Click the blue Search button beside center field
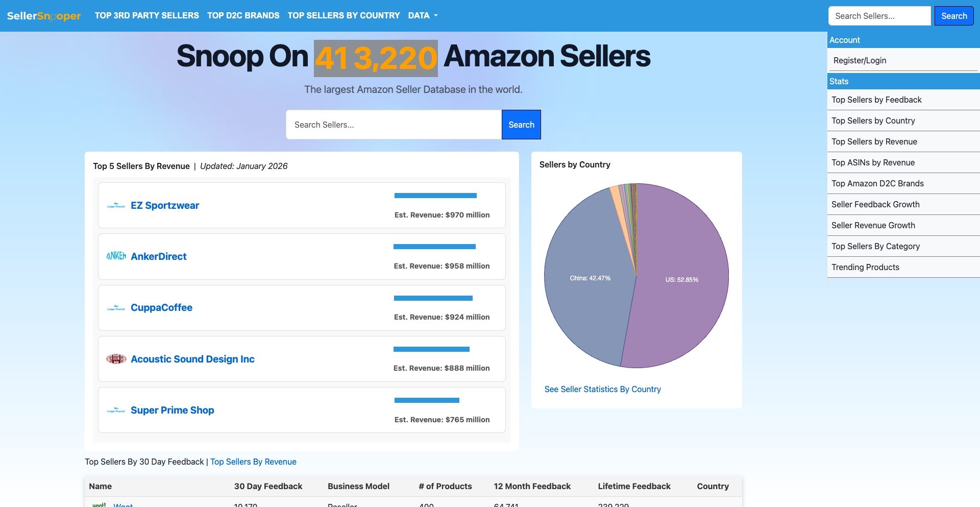980x507 pixels. tap(521, 124)
